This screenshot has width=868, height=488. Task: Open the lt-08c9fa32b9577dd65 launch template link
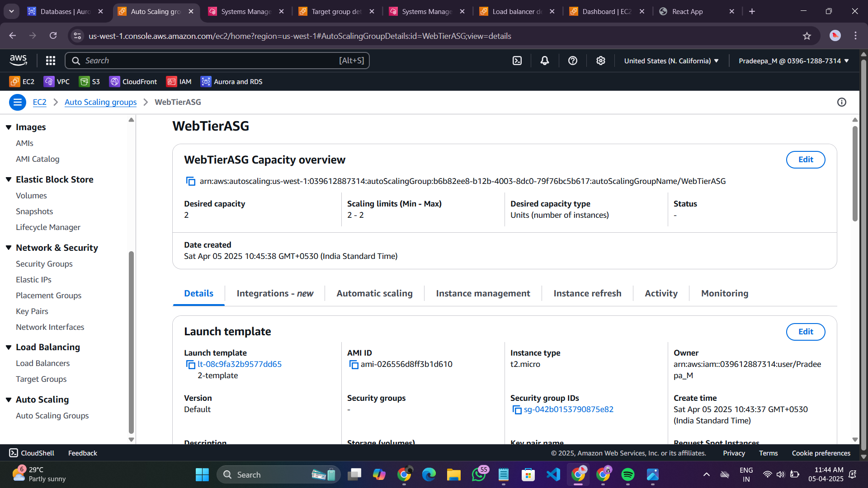(240, 364)
